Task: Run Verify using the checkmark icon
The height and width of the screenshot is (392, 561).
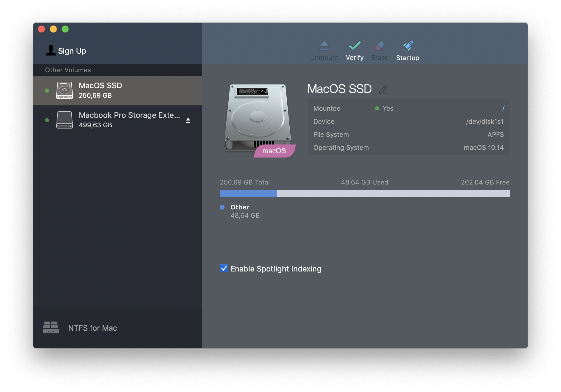Action: (355, 46)
